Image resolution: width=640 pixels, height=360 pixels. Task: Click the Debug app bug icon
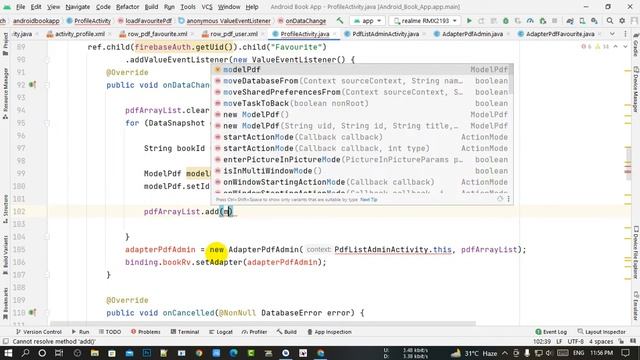click(x=505, y=20)
